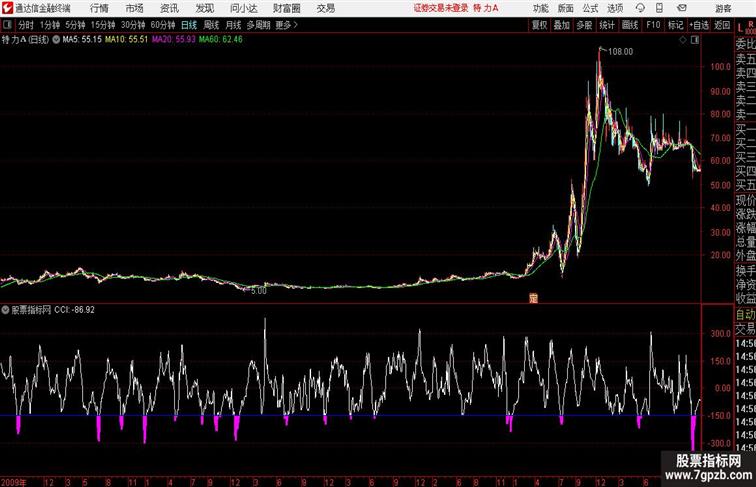Viewport: 756px width, 487px height.
Task: Click the 画线 drawing button
Action: click(x=630, y=25)
